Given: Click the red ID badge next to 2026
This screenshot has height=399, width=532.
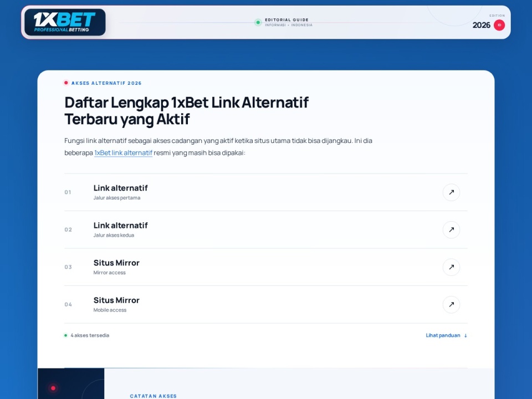Looking at the screenshot, I should click(499, 25).
